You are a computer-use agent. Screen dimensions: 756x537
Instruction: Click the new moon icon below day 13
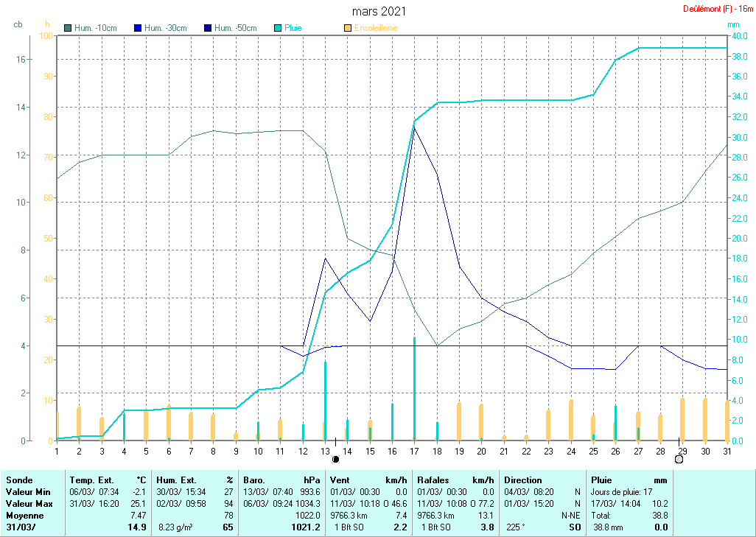(x=336, y=459)
